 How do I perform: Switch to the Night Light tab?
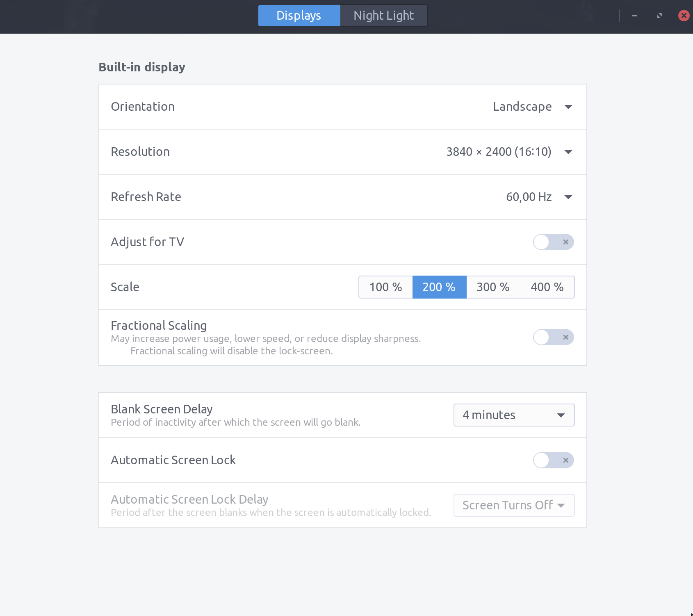point(383,16)
